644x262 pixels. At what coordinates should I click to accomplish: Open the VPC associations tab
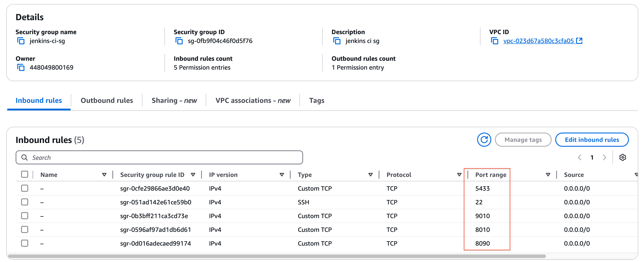[x=253, y=100]
